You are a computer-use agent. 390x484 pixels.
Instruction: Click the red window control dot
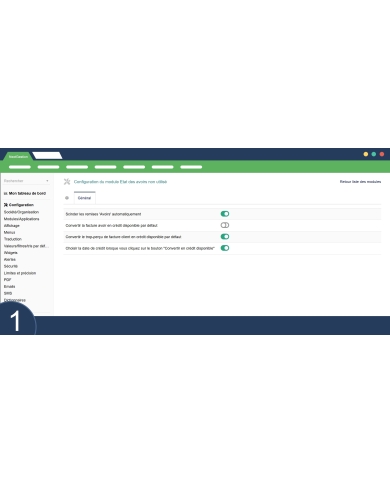[x=382, y=154]
